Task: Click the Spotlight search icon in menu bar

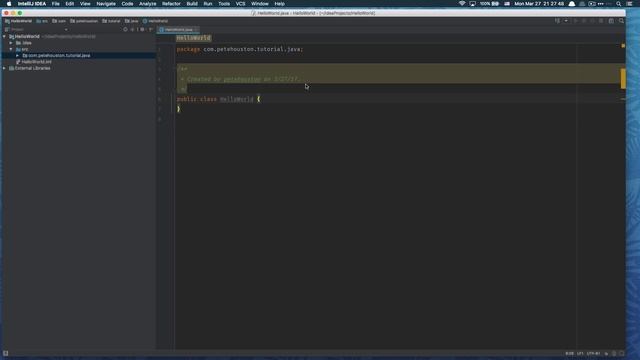Action: [619, 4]
